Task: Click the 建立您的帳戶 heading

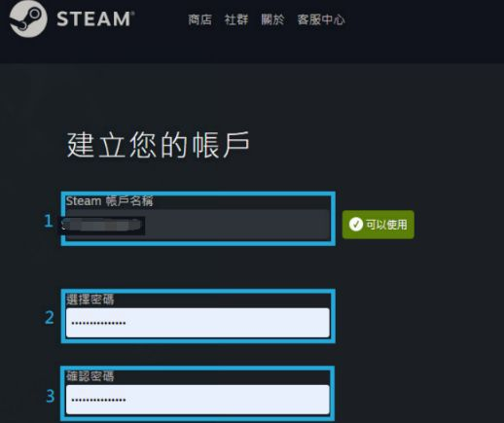Action: click(158, 145)
